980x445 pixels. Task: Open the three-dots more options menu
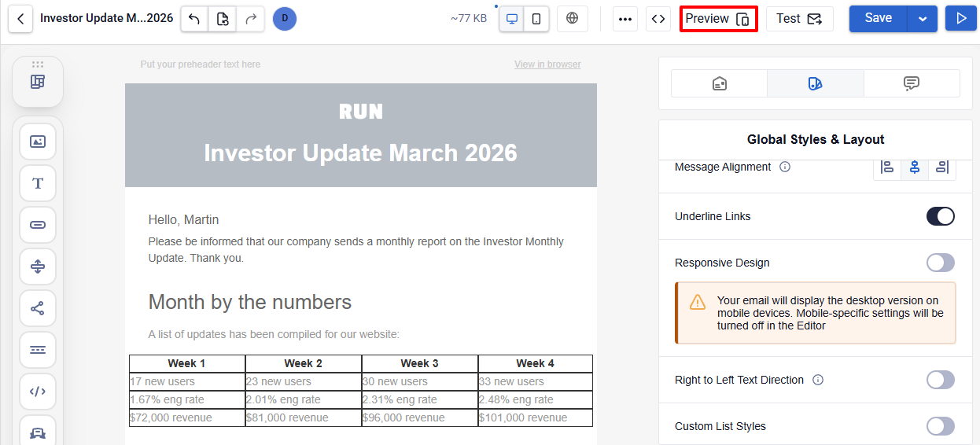click(625, 19)
